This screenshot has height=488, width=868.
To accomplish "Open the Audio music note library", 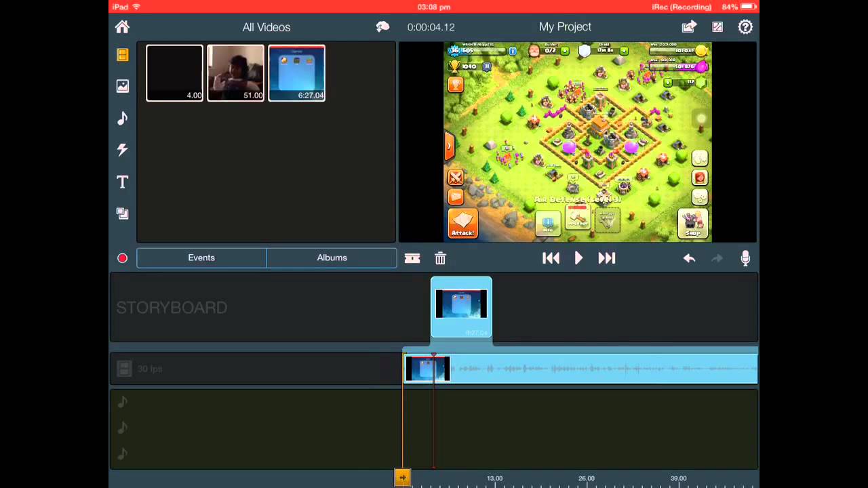I will click(123, 118).
